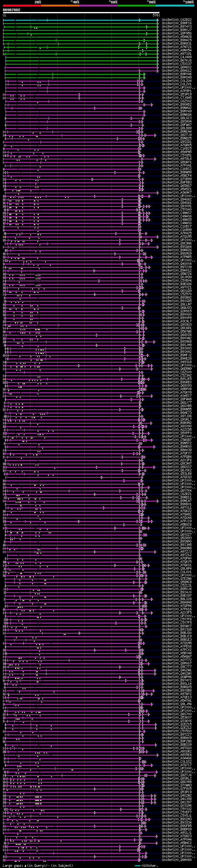197x868 pixels.
Task: Select label UniRef100_Q8LGC3
Action: click(x=177, y=118)
